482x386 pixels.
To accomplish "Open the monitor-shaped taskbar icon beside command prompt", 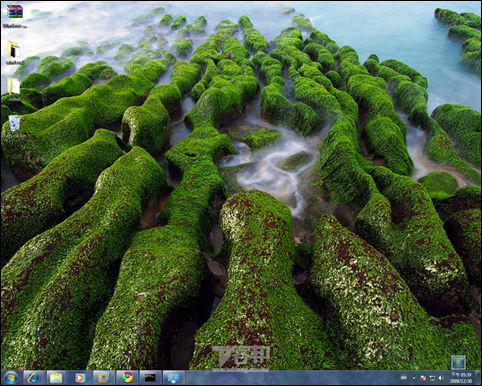I will (174, 378).
